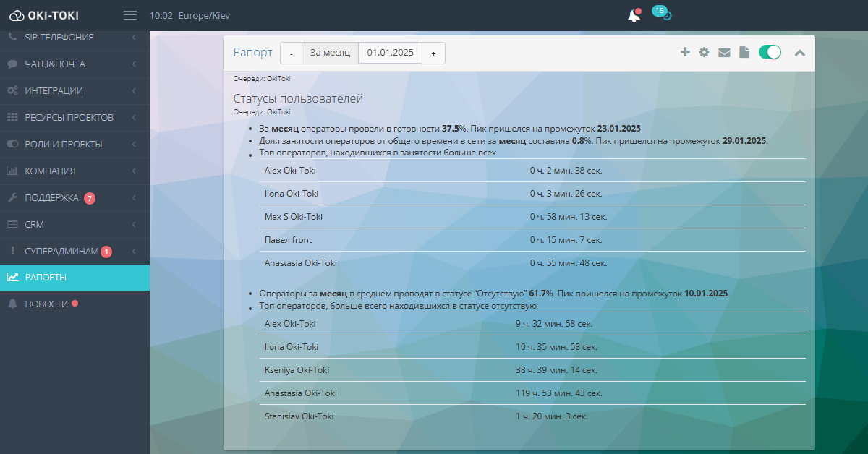This screenshot has height=454, width=868.
Task: Go to next period with plus button
Action: (434, 53)
